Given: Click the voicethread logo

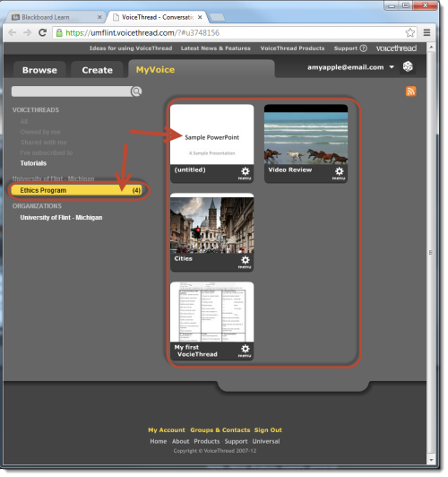Looking at the screenshot, I should [396, 48].
